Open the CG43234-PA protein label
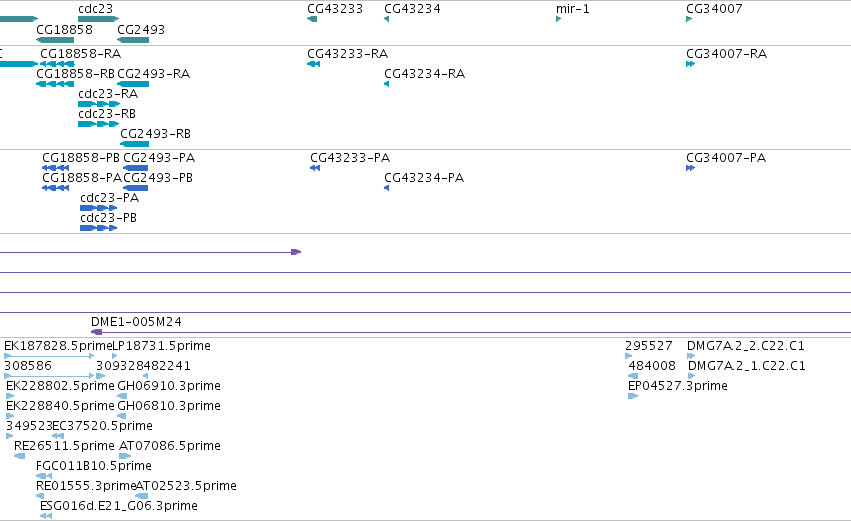This screenshot has width=851, height=521. (424, 178)
